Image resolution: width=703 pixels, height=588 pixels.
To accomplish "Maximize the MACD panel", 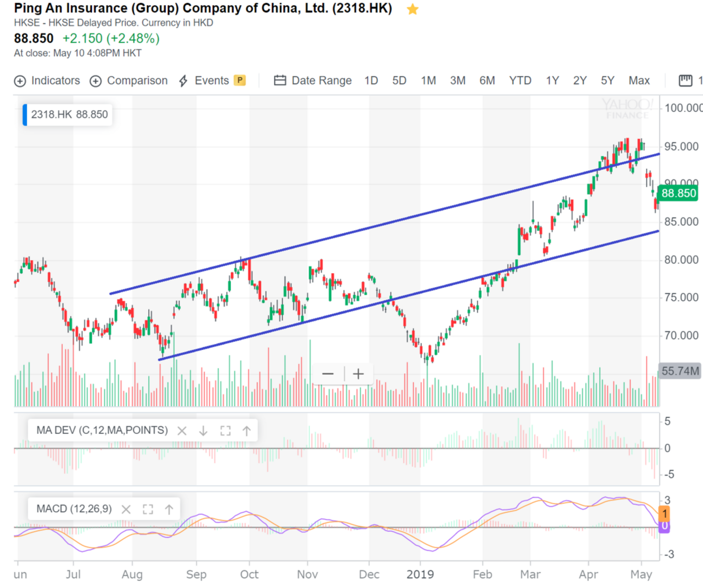I will (148, 509).
